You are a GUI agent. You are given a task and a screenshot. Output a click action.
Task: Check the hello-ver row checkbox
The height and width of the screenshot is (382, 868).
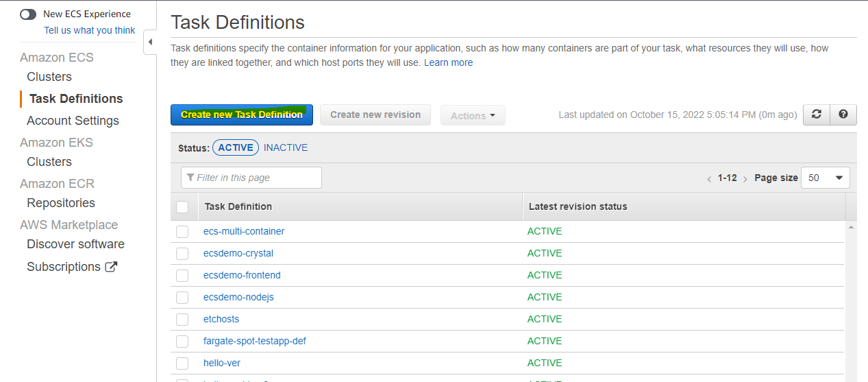182,363
